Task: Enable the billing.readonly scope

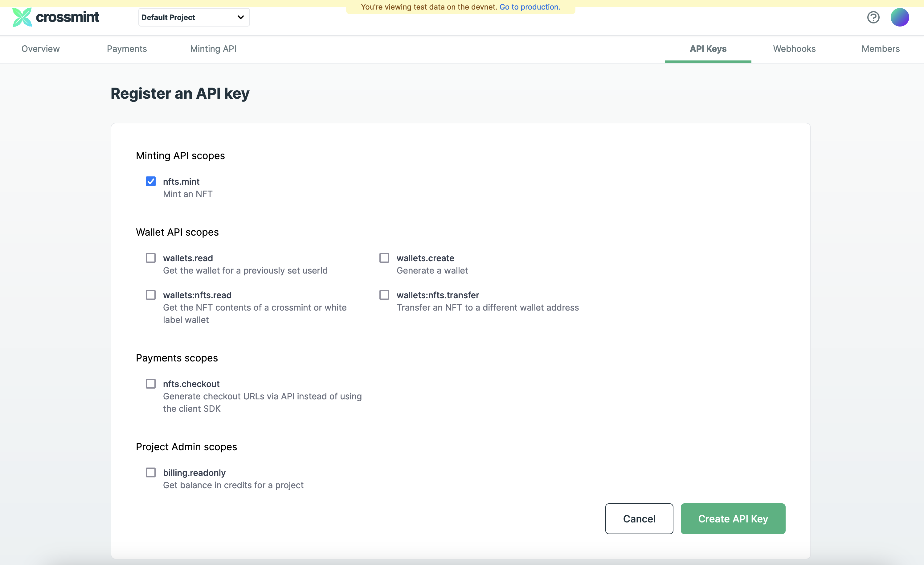Action: 151,473
